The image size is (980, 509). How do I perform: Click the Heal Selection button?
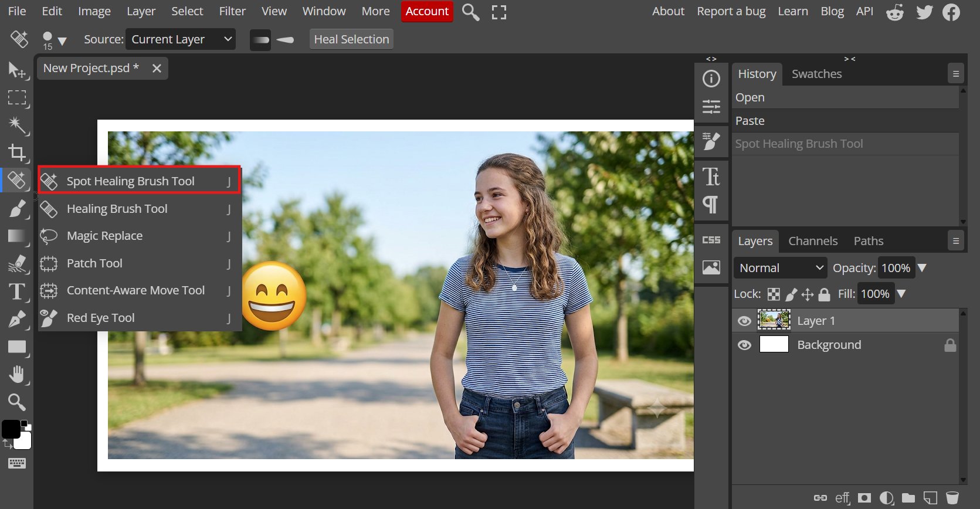pos(351,39)
